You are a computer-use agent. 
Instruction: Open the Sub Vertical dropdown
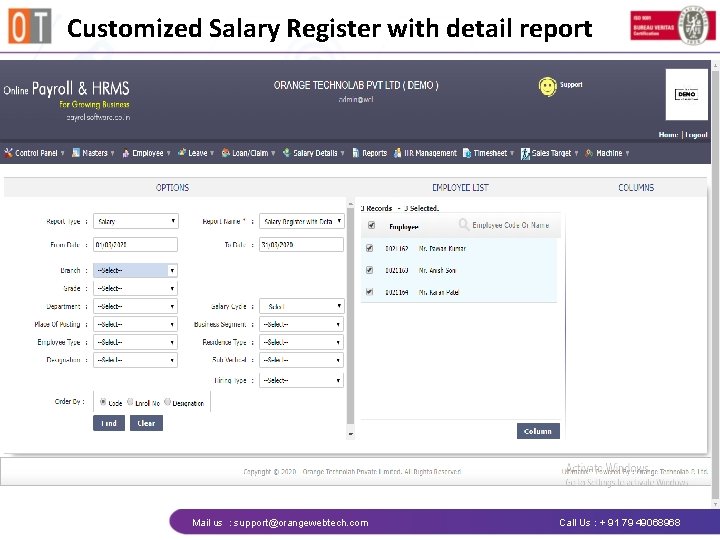click(301, 360)
